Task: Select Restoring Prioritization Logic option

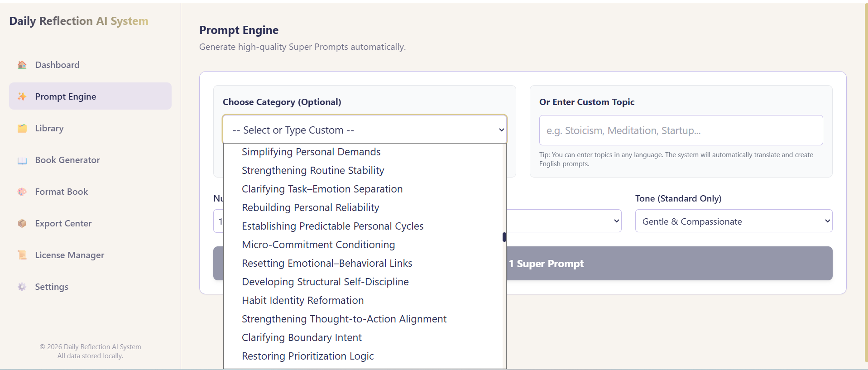Action: coord(307,356)
